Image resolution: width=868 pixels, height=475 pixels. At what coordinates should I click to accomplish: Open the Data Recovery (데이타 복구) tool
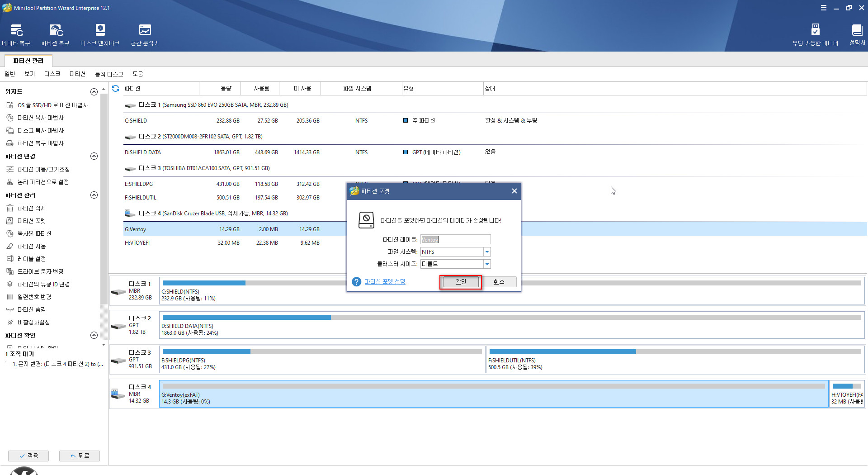pyautogui.click(x=16, y=35)
